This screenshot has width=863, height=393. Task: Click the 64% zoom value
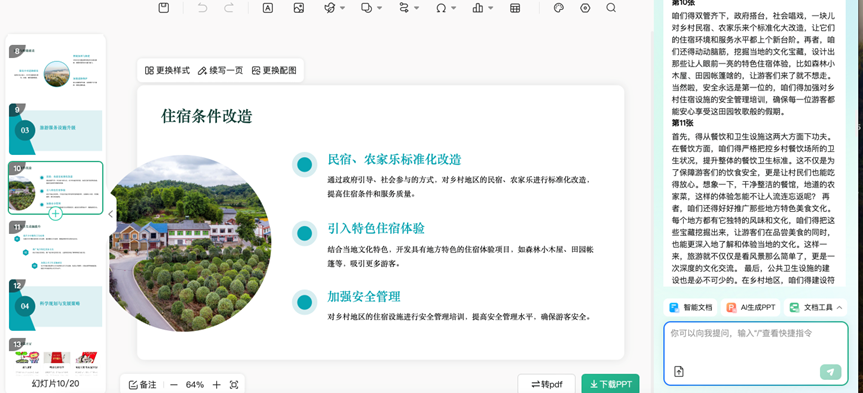195,385
